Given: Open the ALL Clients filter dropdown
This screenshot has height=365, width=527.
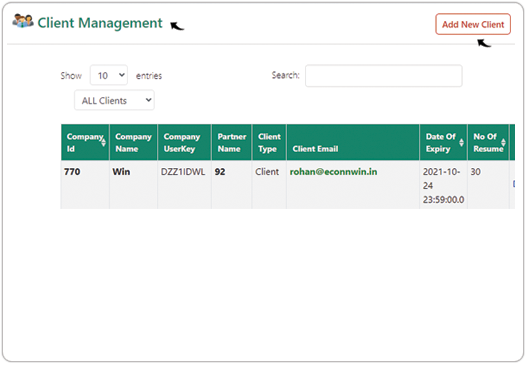Looking at the screenshot, I should coord(114,100).
